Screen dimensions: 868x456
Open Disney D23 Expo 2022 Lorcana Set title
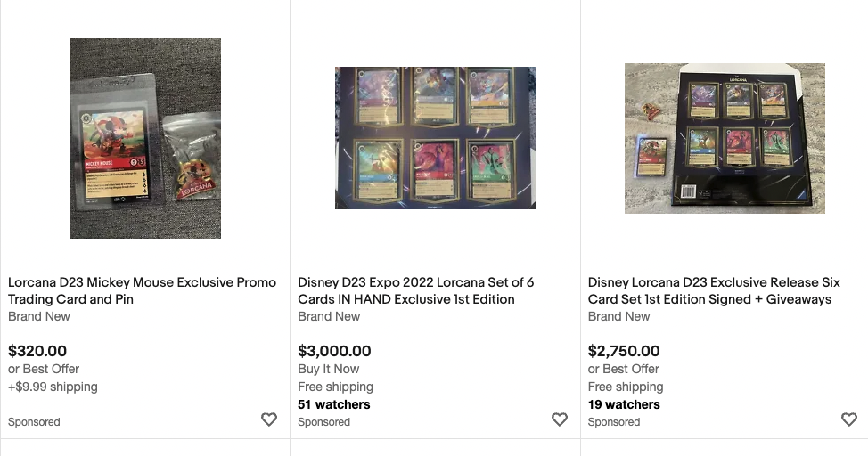coord(415,290)
